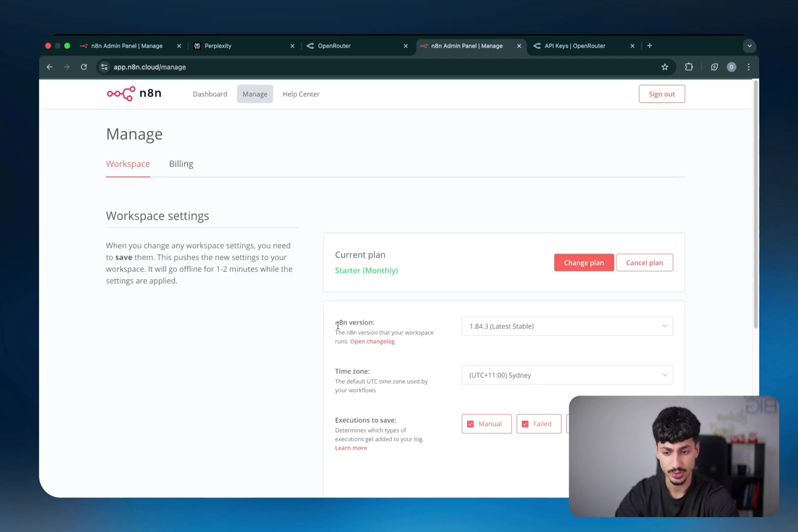Click the webcam video overlay
798x532 pixels.
(674, 456)
